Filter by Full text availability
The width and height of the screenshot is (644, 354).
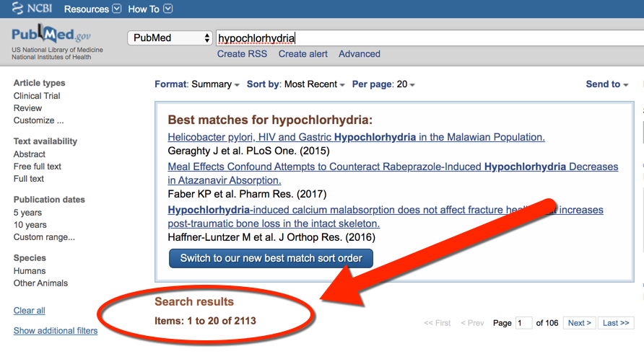[x=28, y=179]
